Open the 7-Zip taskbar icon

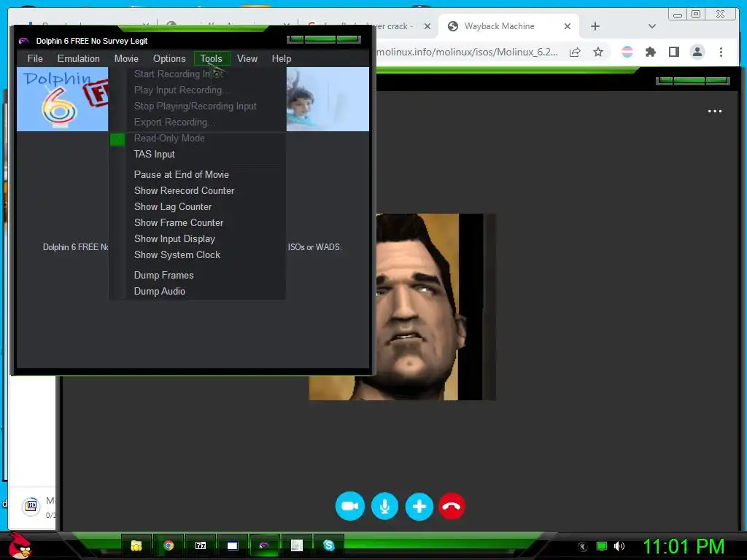point(201,545)
